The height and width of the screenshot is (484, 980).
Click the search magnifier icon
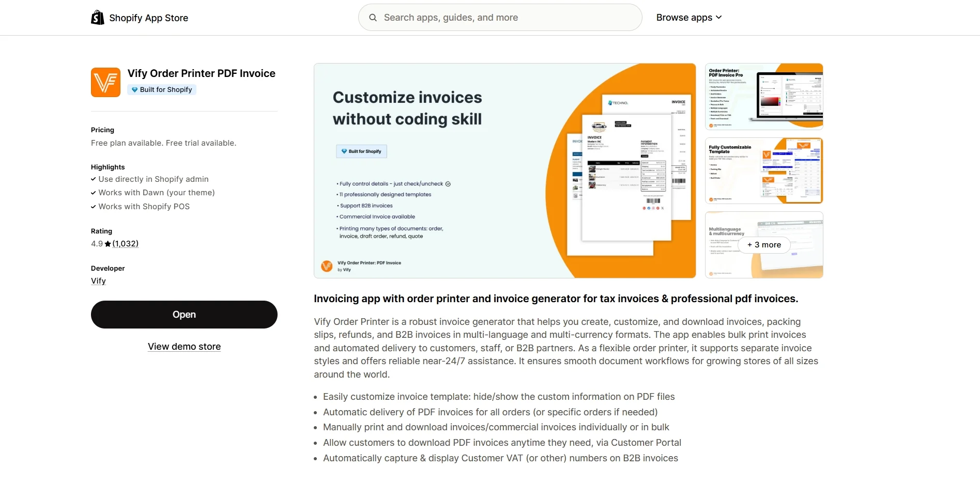click(x=373, y=17)
